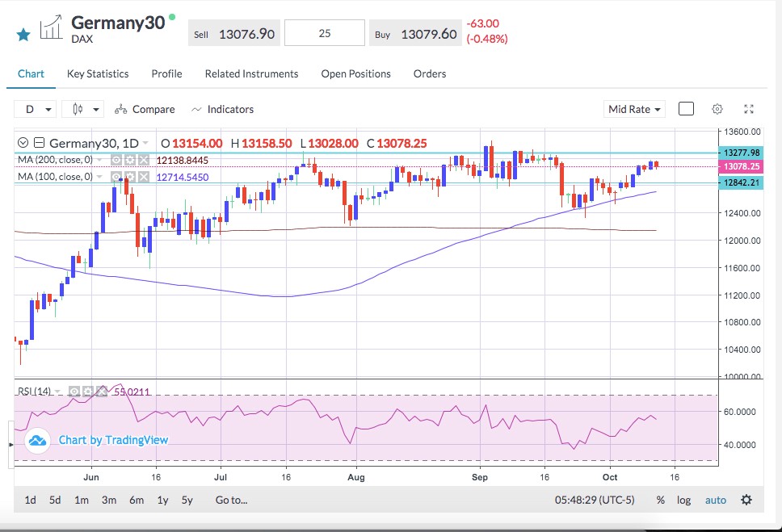
Task: Click the -63.00 price change text
Action: click(483, 23)
